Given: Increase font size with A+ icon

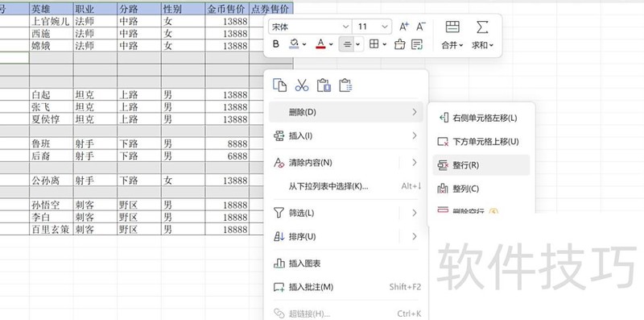Looking at the screenshot, I should pos(404,27).
